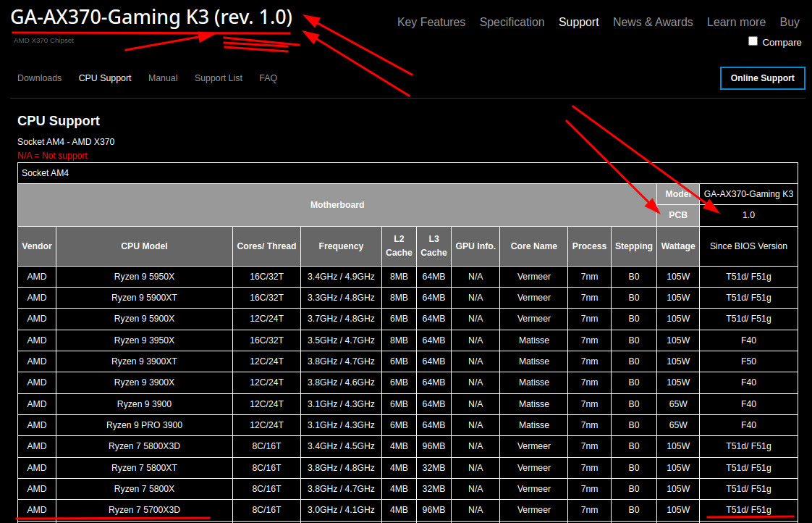Click the Process column header
Image resolution: width=812 pixels, height=523 pixels.
(589, 246)
